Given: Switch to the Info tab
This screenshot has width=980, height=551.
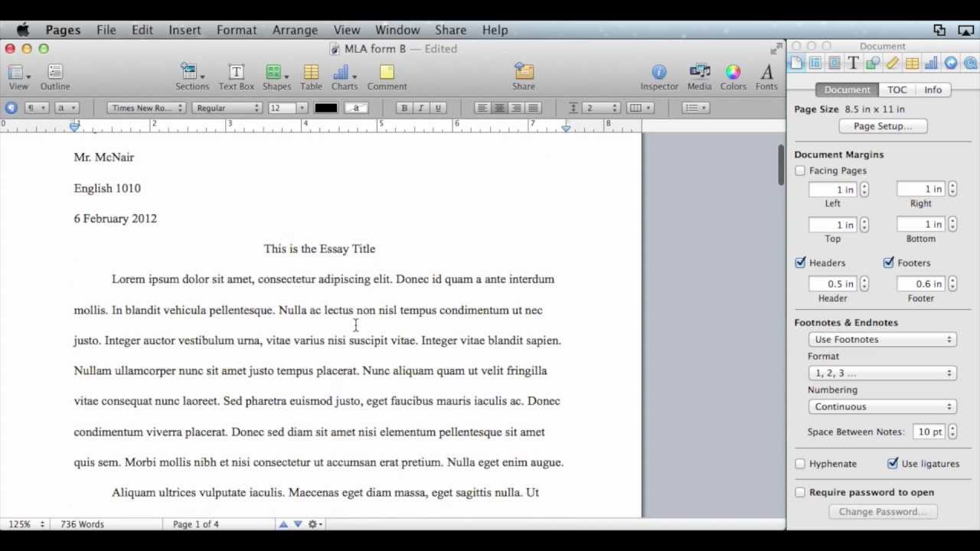Looking at the screenshot, I should pyautogui.click(x=933, y=90).
